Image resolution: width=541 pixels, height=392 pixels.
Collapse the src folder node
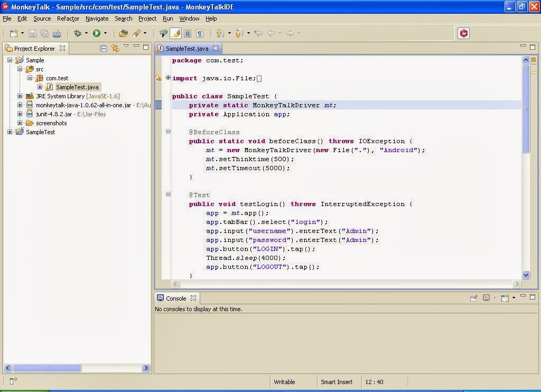(20, 69)
